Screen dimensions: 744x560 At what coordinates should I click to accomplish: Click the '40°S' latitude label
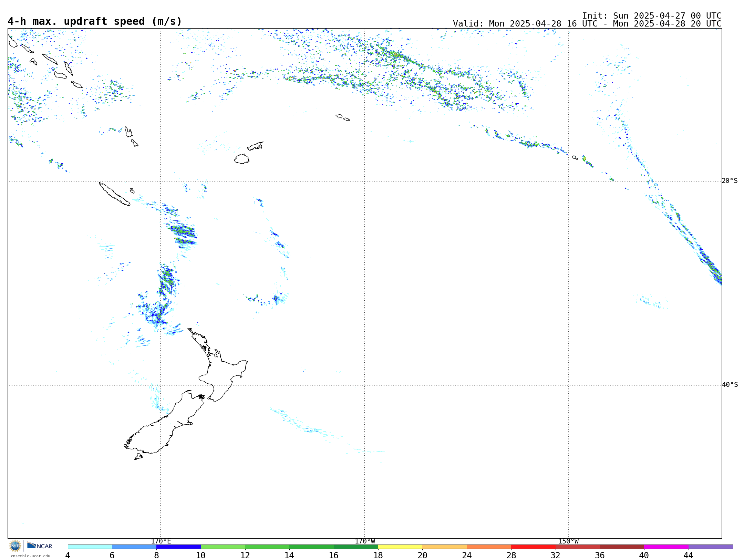click(730, 385)
